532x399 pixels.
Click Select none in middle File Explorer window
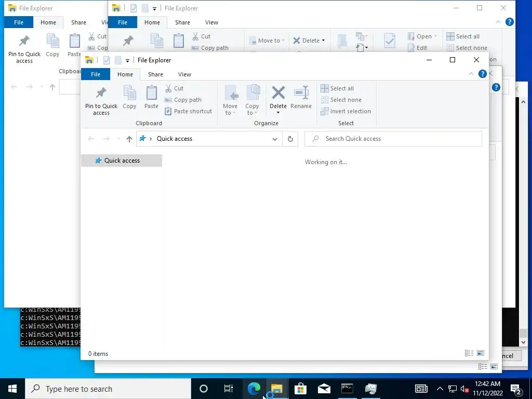[x=467, y=48]
